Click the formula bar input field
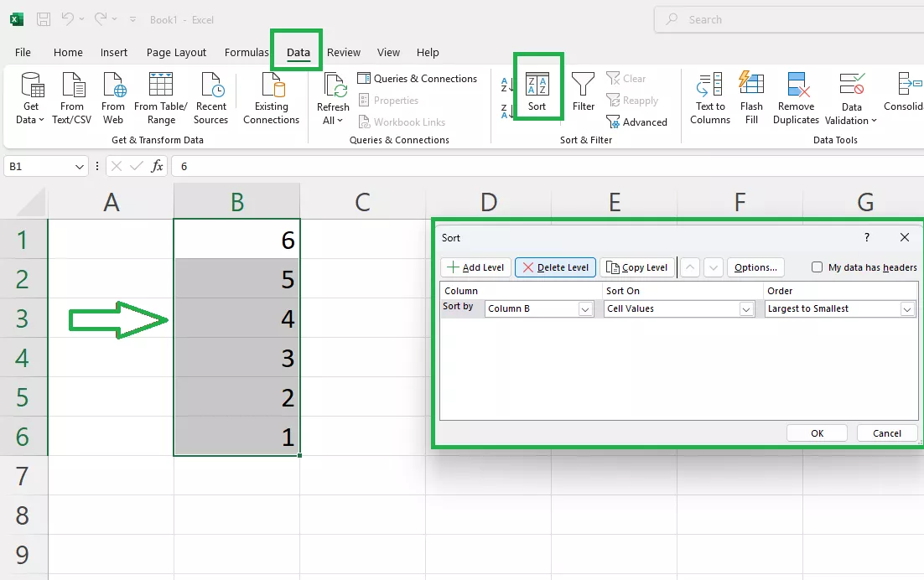 pos(548,167)
